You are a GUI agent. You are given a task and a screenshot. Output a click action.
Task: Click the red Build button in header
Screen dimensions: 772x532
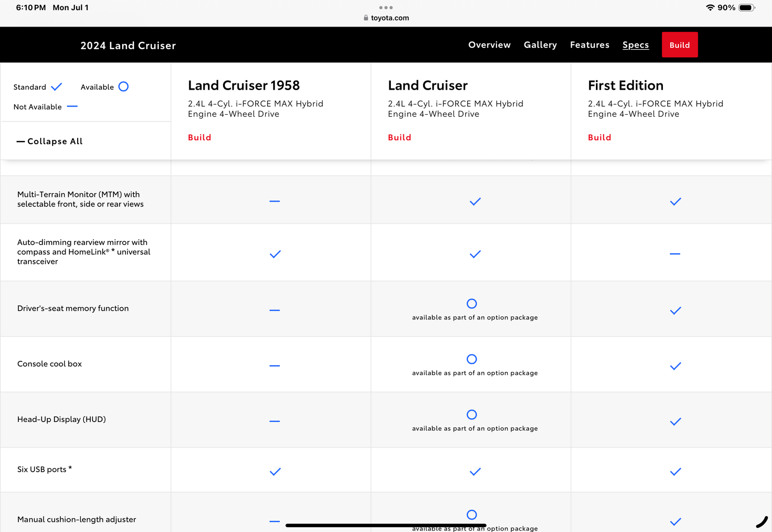[680, 45]
